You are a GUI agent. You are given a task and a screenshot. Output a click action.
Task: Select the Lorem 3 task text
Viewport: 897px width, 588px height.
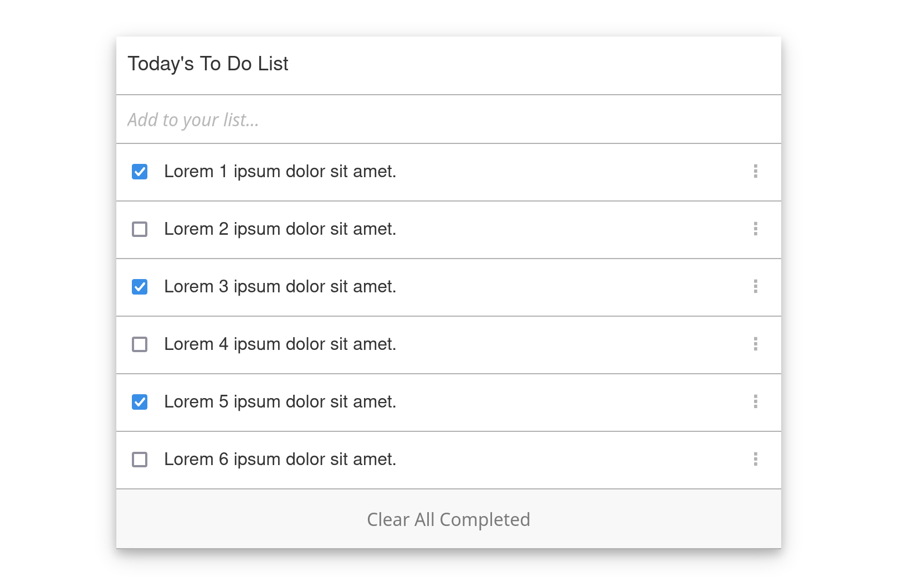pos(280,287)
